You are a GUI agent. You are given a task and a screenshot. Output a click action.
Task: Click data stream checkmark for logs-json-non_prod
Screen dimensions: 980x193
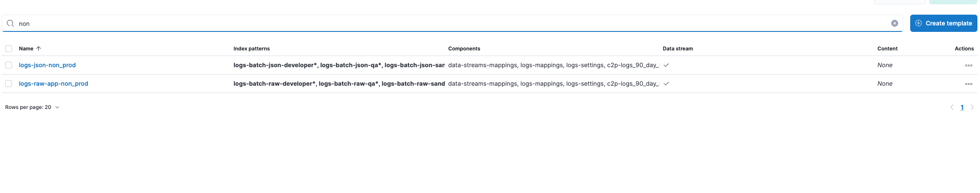(x=666, y=65)
